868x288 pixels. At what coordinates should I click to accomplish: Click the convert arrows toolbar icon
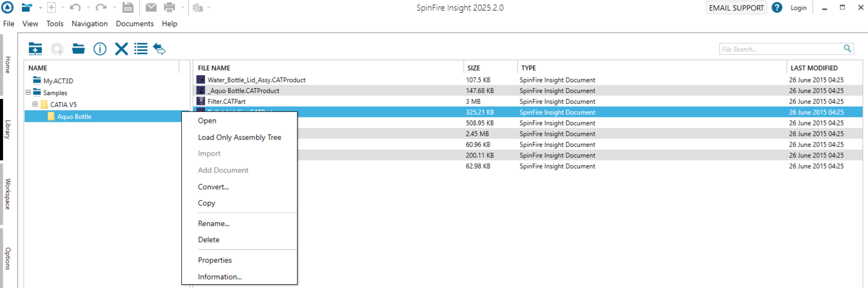159,49
